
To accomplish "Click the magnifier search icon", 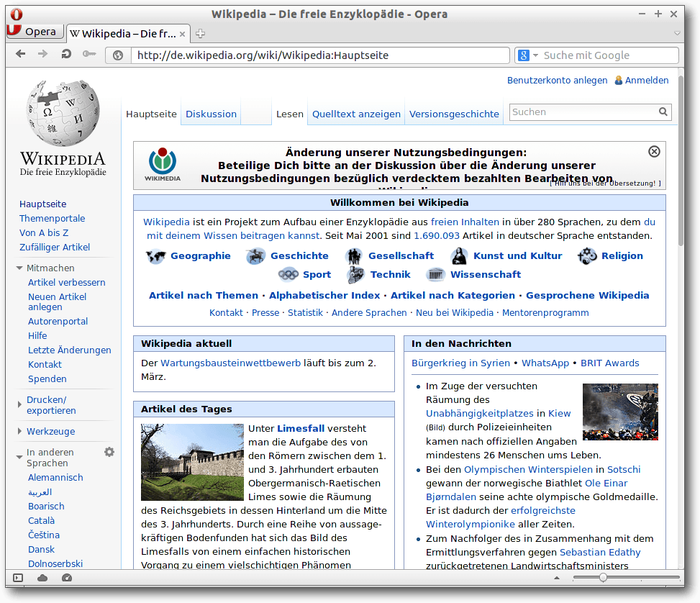I will click(x=663, y=112).
